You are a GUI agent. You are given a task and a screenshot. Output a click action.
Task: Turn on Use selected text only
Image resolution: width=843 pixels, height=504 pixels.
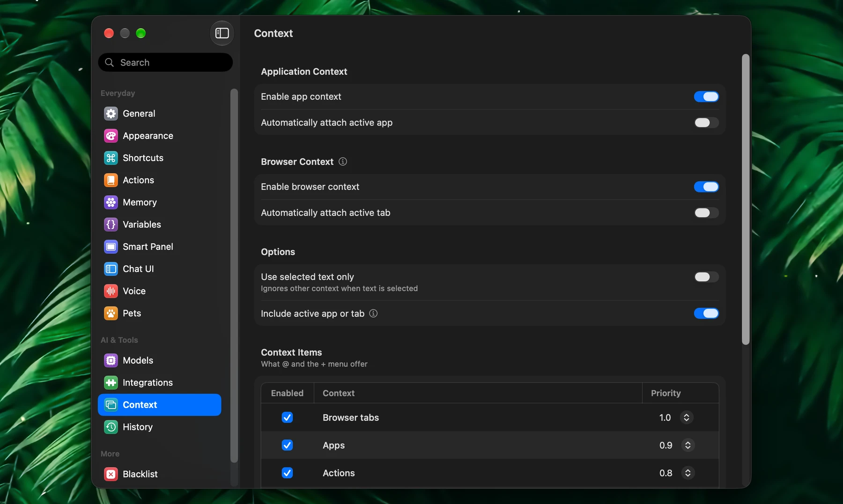point(706,277)
